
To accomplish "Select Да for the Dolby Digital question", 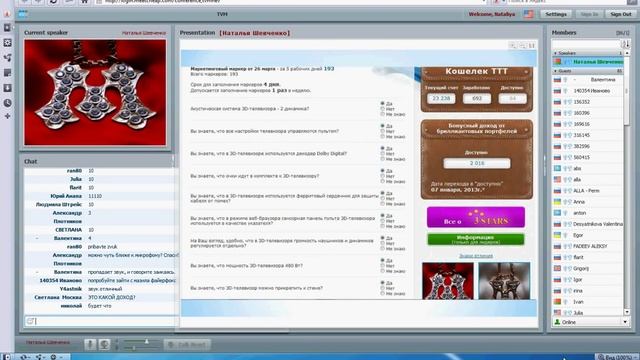I will (382, 148).
